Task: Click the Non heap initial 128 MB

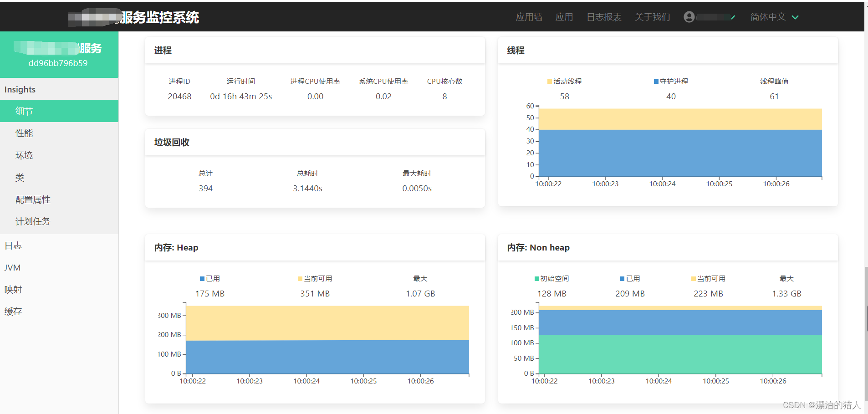Action: click(551, 294)
